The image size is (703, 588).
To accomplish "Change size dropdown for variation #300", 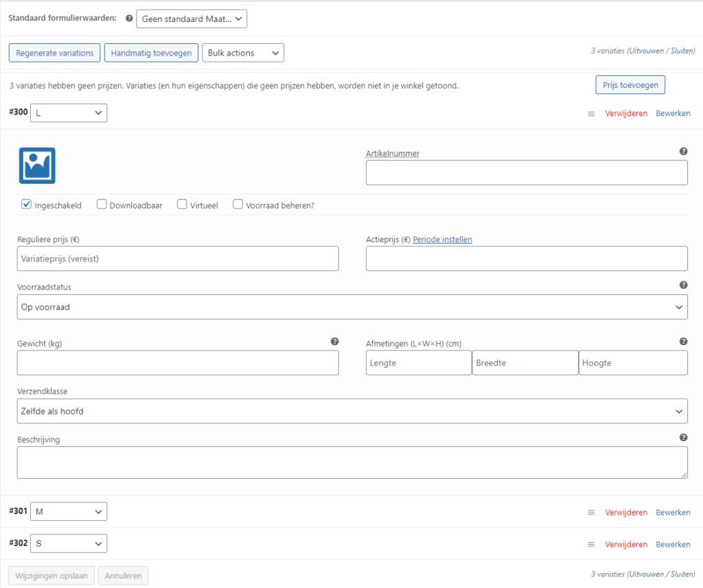I will click(69, 113).
